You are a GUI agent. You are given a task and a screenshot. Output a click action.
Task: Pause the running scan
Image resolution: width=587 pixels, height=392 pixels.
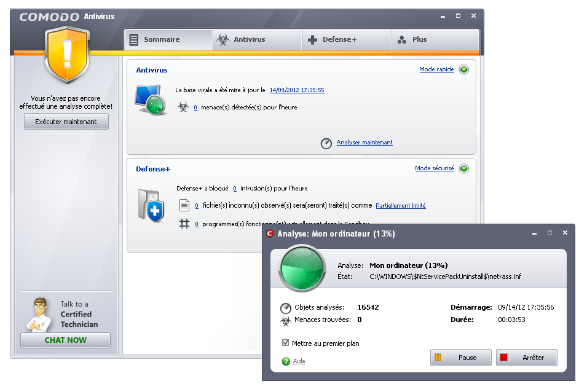(460, 358)
